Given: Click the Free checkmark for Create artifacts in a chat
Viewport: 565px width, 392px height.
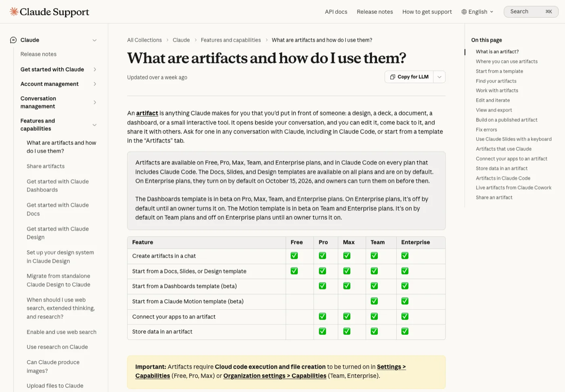Looking at the screenshot, I should 294,256.
